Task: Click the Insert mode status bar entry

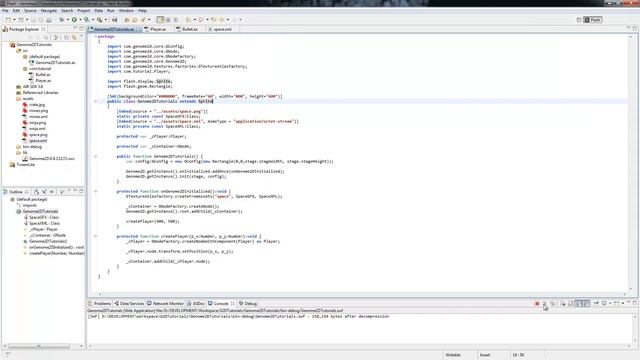Action: tap(485, 355)
